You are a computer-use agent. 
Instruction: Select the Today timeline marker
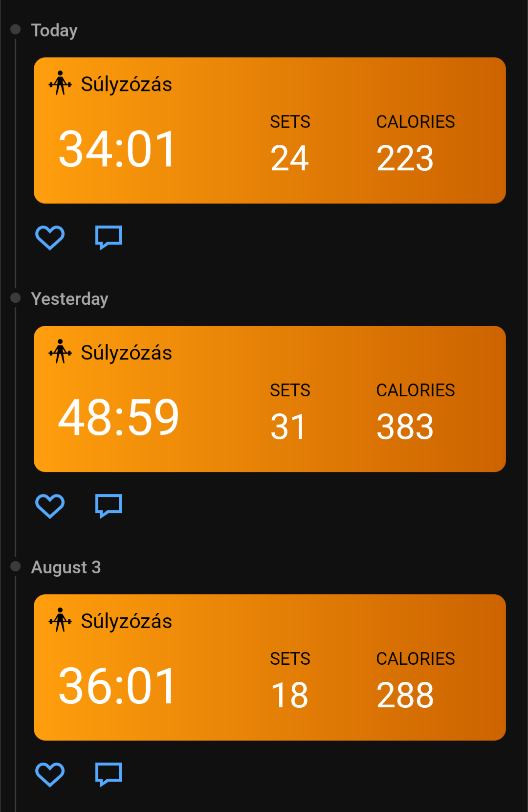16,29
